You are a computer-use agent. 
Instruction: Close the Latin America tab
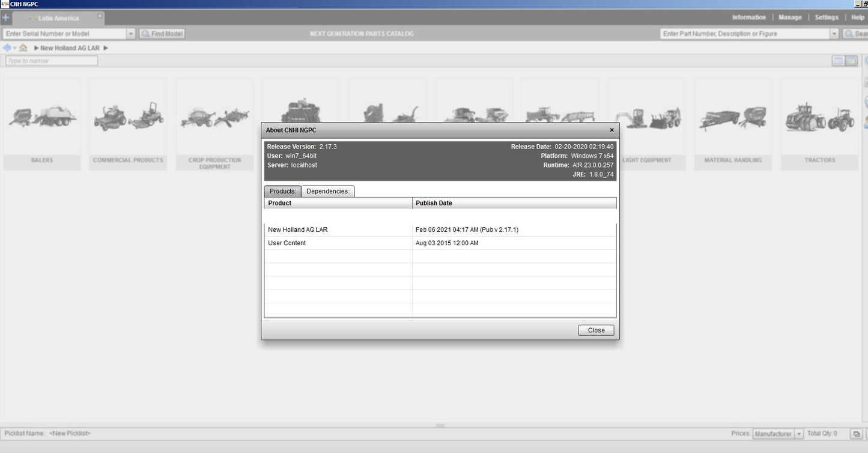click(x=100, y=16)
